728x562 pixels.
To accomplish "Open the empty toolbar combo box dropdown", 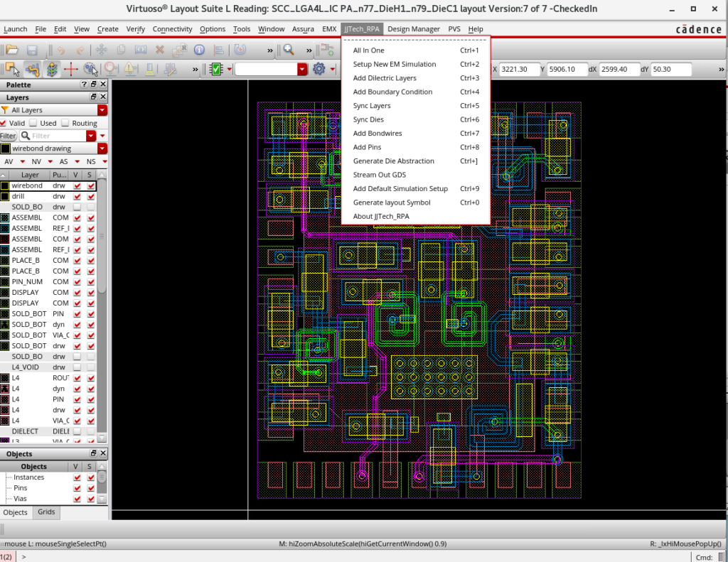I will (x=302, y=69).
